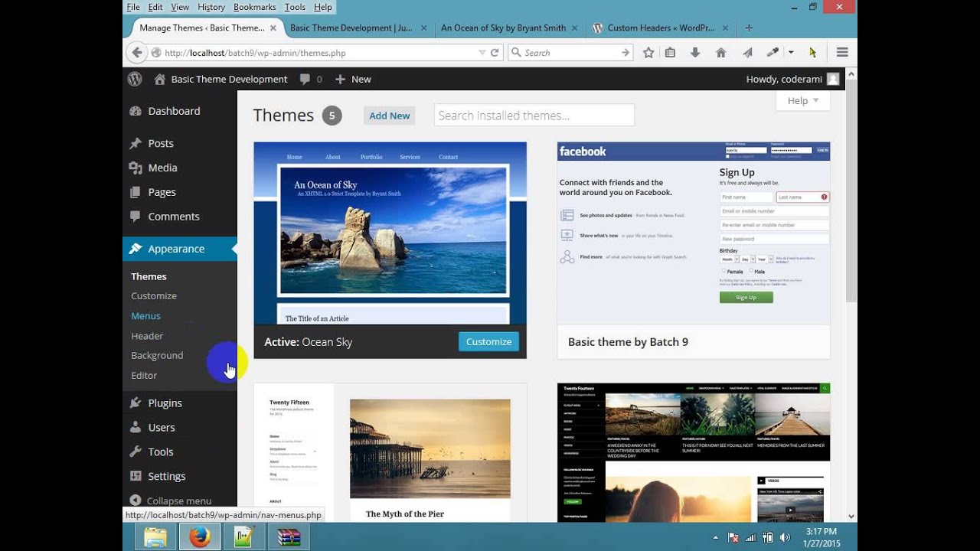Expand the Help dropdown tab

click(803, 100)
